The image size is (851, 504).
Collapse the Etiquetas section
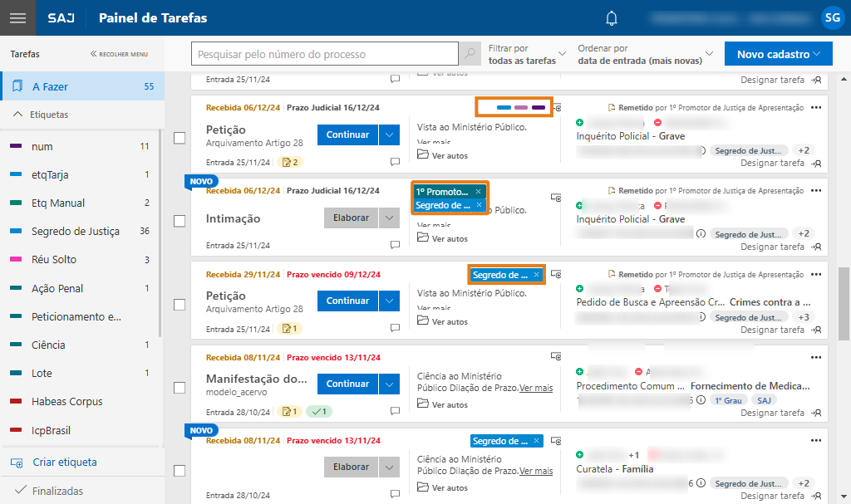coord(17,115)
